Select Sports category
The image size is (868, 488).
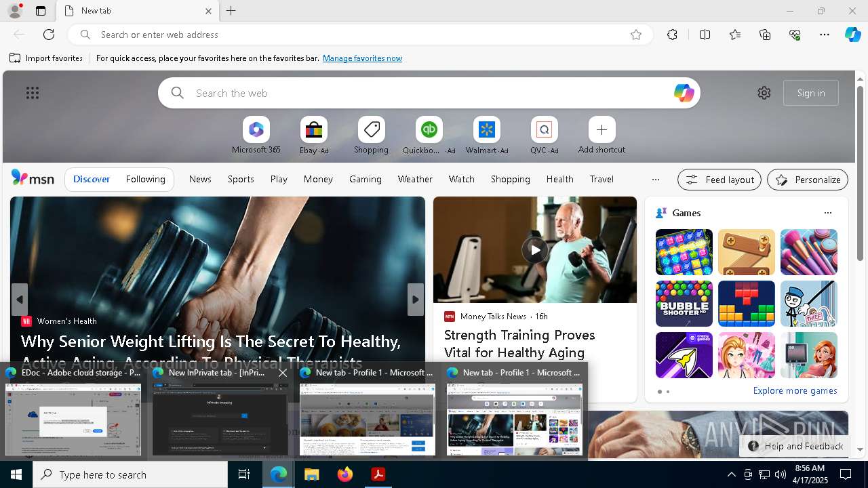(x=241, y=180)
